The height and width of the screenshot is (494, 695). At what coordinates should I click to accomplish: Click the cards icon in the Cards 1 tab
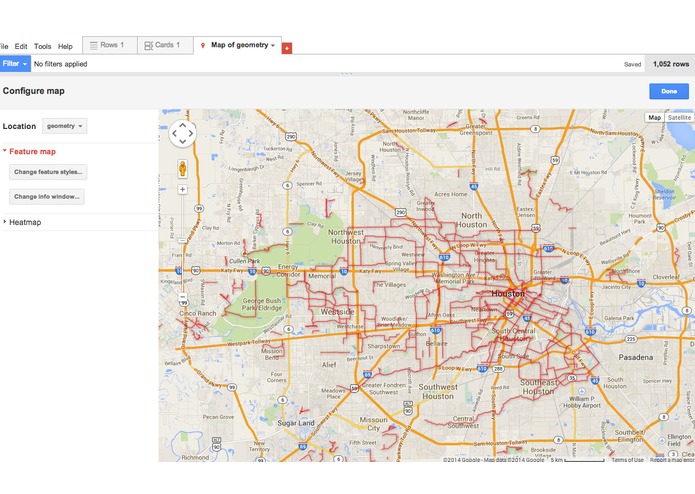pyautogui.click(x=148, y=45)
